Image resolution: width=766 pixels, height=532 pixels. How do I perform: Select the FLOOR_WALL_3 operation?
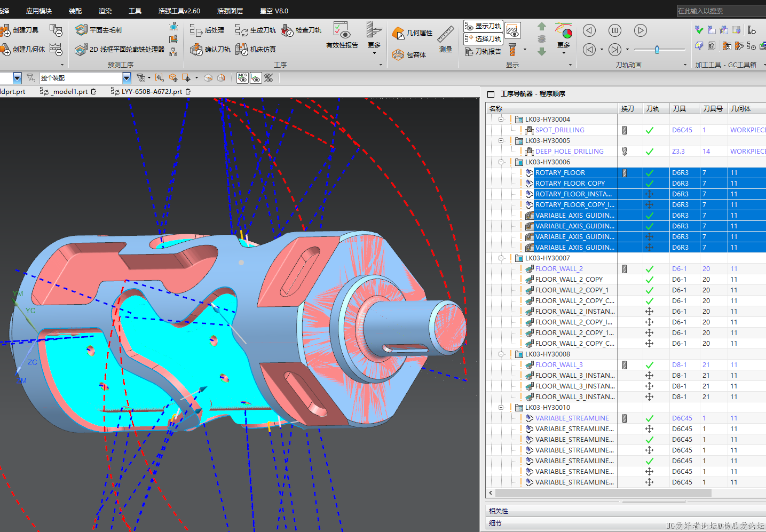pyautogui.click(x=559, y=365)
